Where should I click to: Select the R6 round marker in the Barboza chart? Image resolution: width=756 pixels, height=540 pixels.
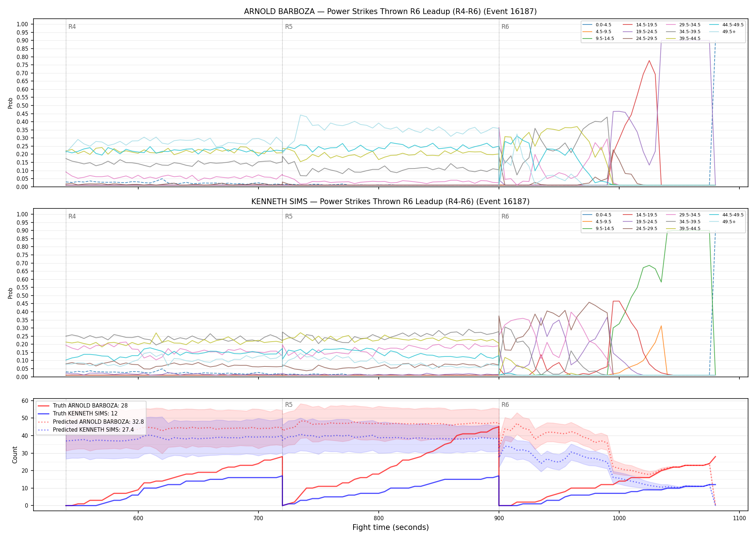point(505,27)
